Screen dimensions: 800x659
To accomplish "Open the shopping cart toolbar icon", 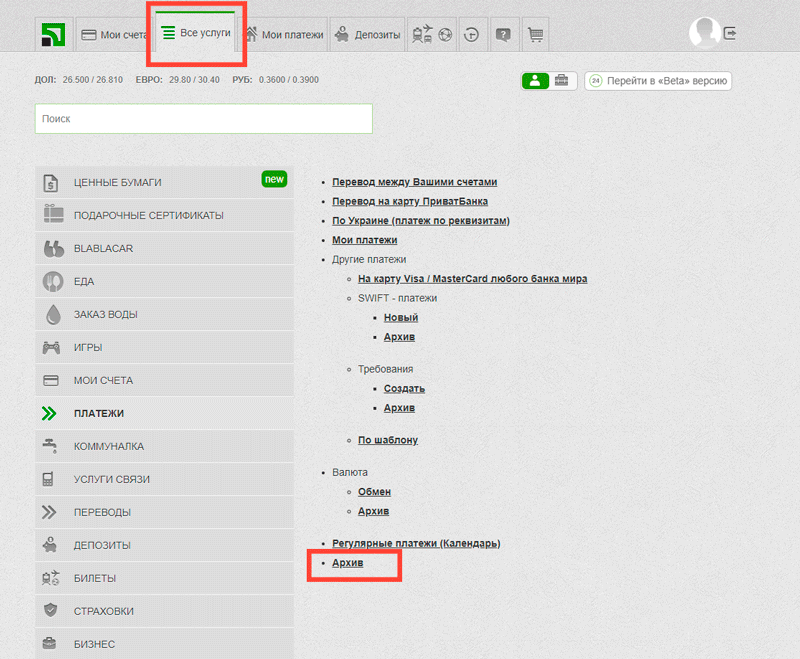I will (x=535, y=33).
